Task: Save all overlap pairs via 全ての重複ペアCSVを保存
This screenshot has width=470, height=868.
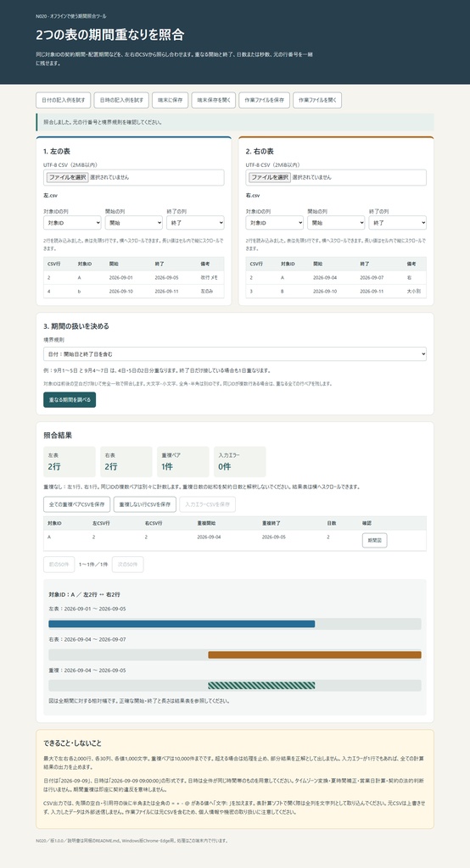Action: tap(76, 504)
